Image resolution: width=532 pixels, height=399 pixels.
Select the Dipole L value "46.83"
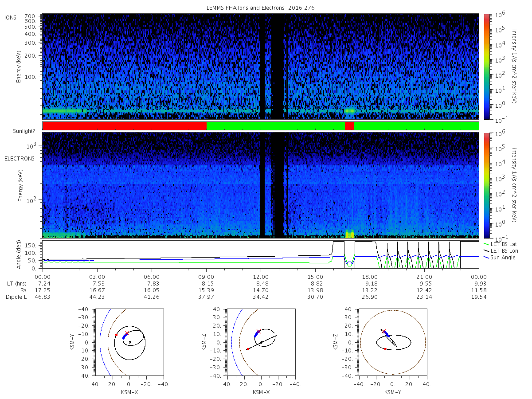pyautogui.click(x=43, y=297)
